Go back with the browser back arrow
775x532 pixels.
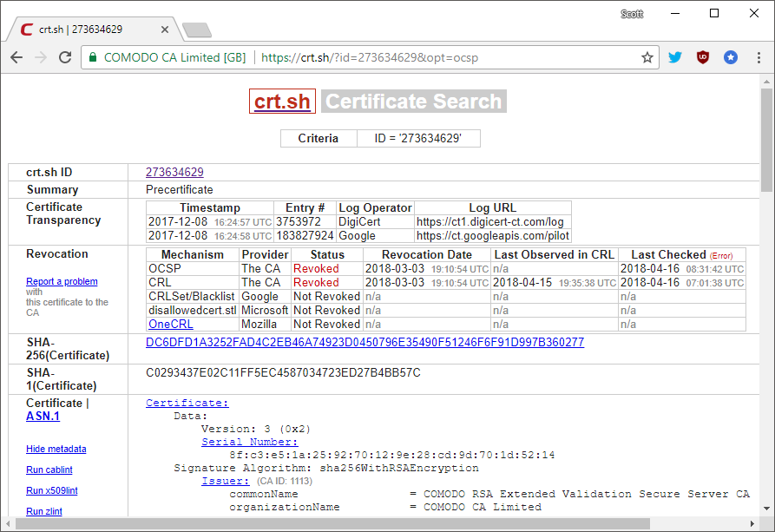click(16, 57)
